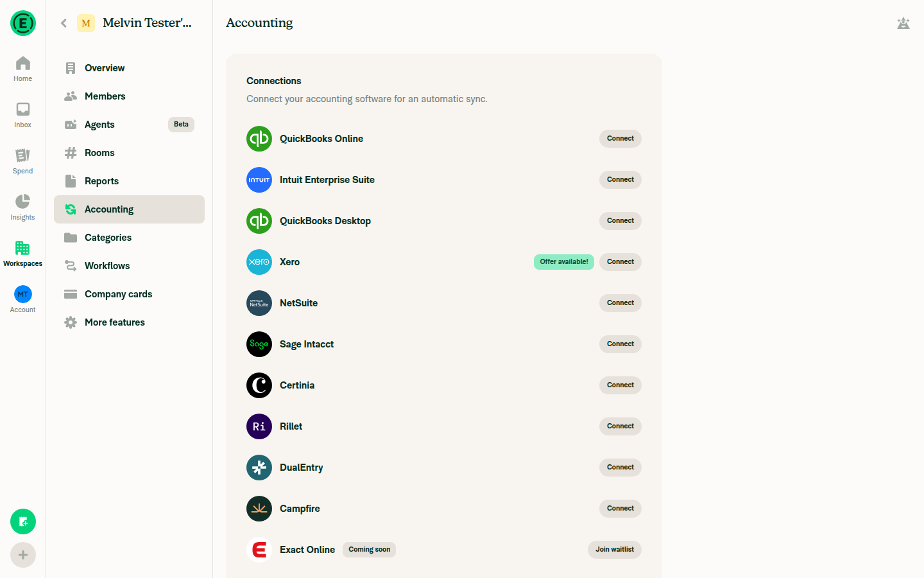Click the QuickBooks Online logo
Screen dimensions: 924x578
pyautogui.click(x=259, y=139)
